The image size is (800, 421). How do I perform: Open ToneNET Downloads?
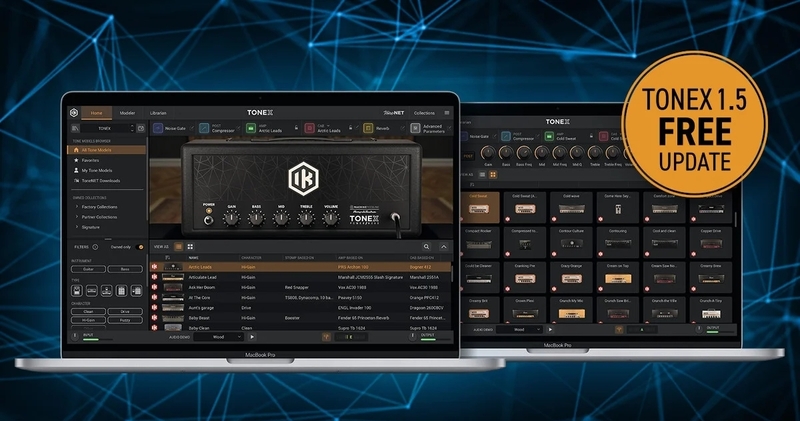[100, 181]
